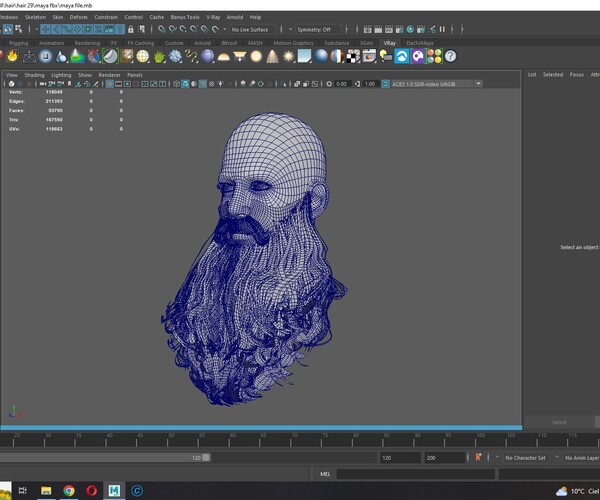The image size is (600, 500).
Task: Open the V-Ray frame buffer icon
Action: pos(370,56)
